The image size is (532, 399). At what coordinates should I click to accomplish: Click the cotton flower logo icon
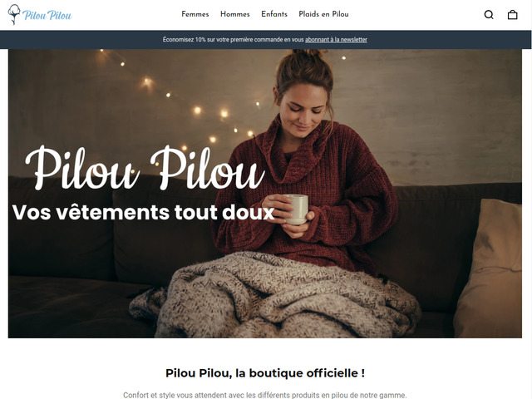pyautogui.click(x=13, y=15)
